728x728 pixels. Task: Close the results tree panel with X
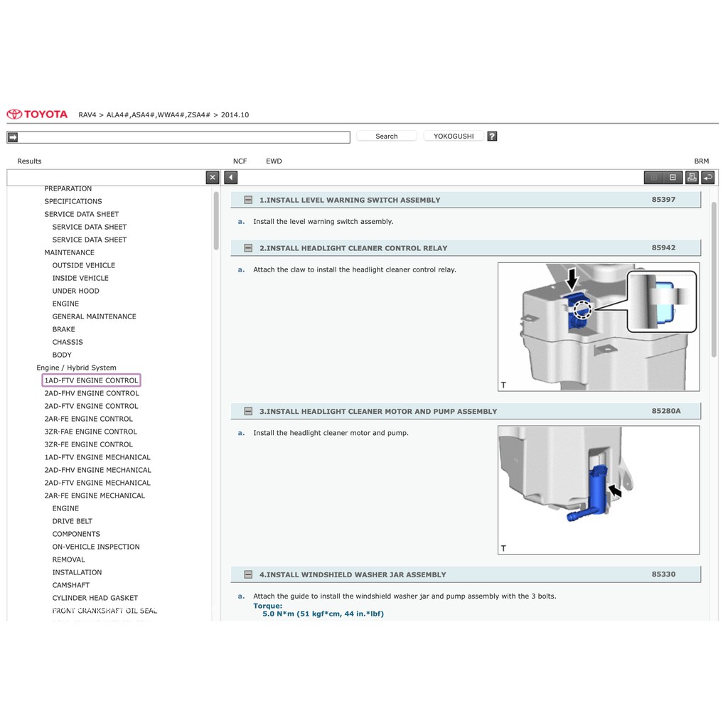[213, 178]
